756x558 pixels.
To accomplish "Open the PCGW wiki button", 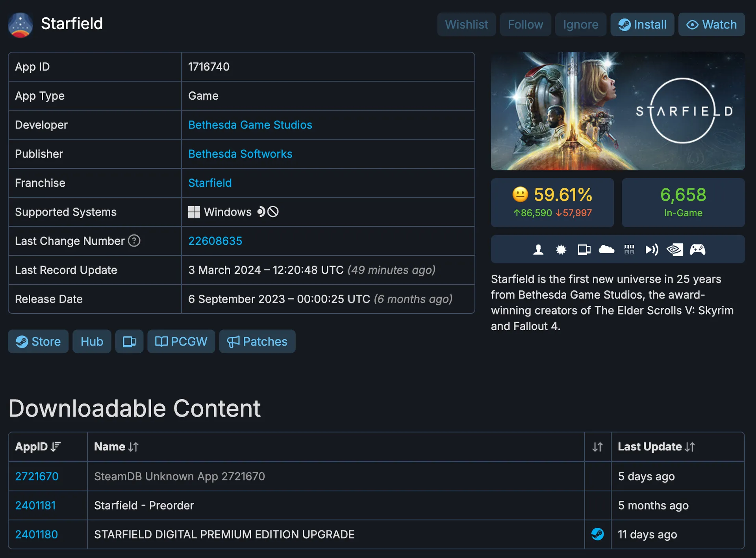I will point(181,341).
